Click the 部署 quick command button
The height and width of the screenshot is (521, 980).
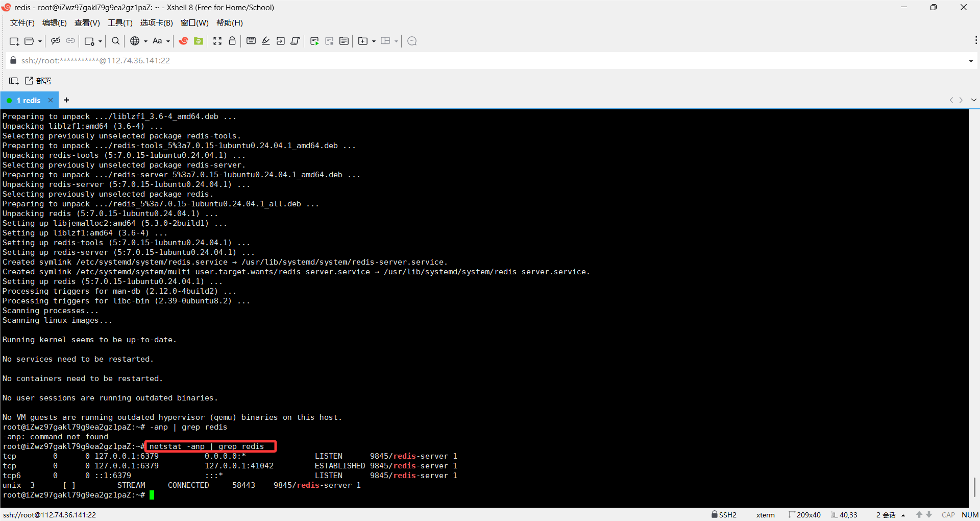39,81
